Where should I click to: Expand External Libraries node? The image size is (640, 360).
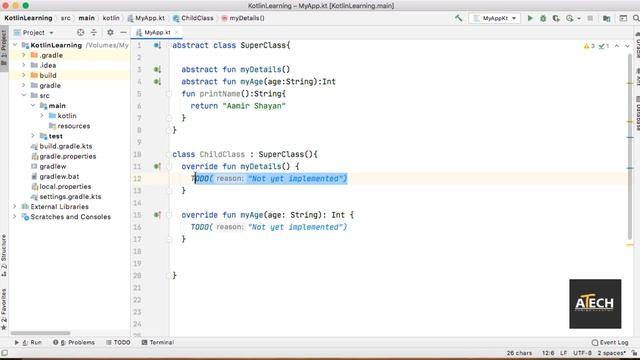point(15,207)
